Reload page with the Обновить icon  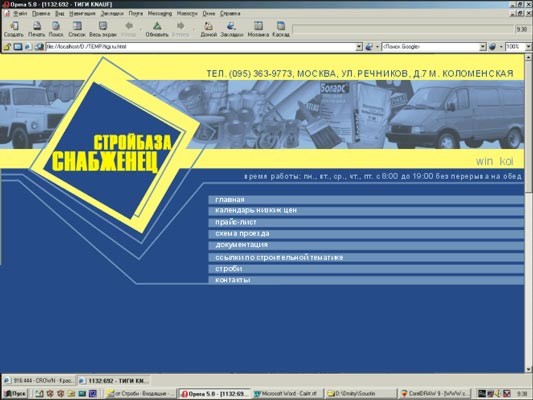coord(157,29)
